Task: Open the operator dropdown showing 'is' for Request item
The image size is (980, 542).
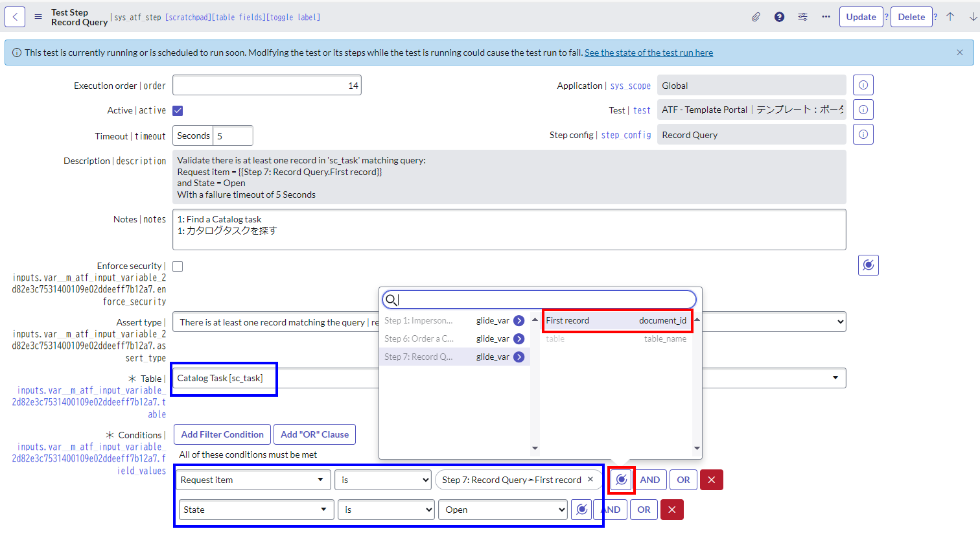Action: coord(382,479)
